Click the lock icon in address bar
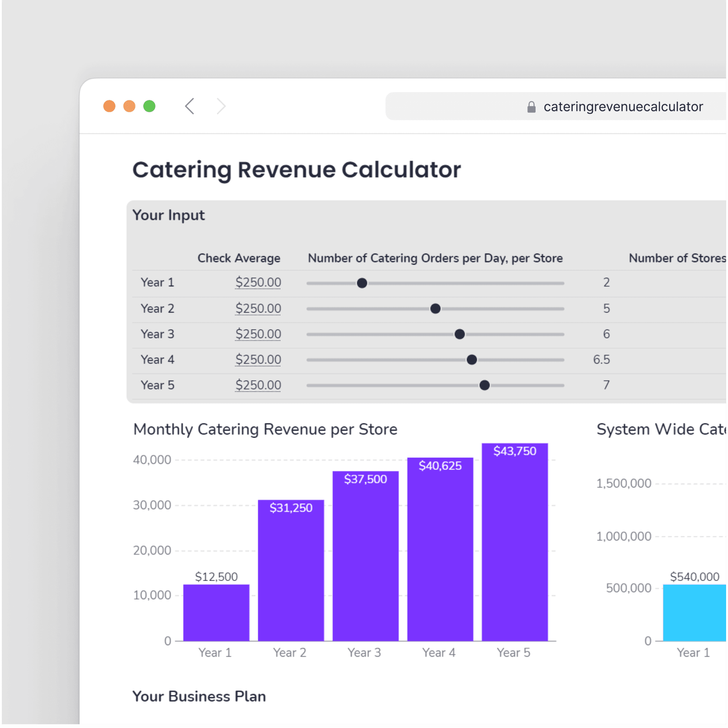 click(x=532, y=107)
